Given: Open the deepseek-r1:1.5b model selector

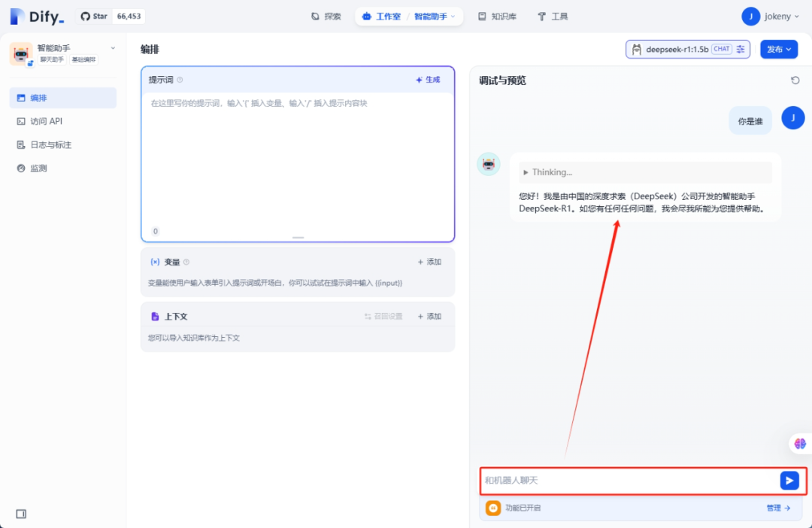Looking at the screenshot, I should tap(688, 49).
